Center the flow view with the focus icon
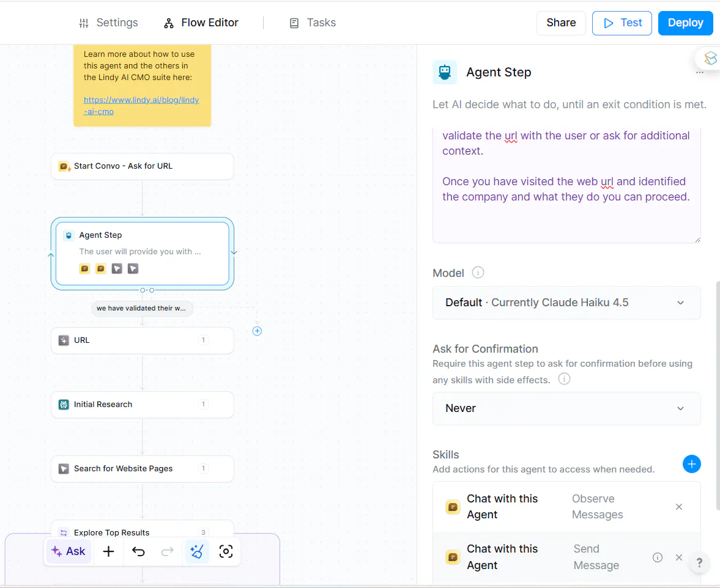This screenshot has width=720, height=588. [x=226, y=551]
